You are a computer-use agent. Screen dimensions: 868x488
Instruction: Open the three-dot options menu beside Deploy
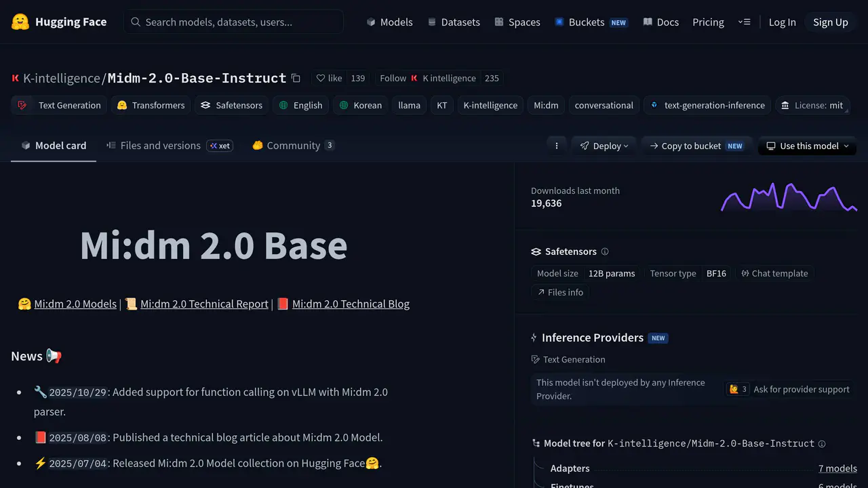point(557,146)
